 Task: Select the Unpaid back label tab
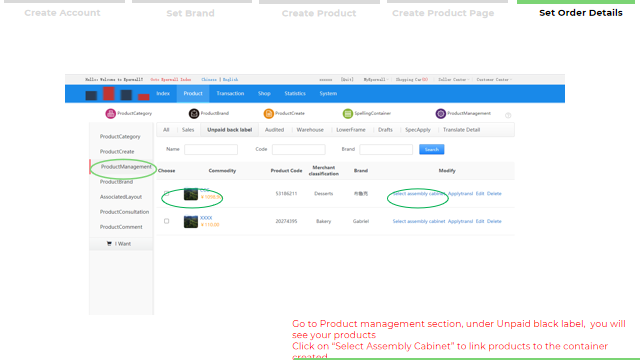point(229,130)
